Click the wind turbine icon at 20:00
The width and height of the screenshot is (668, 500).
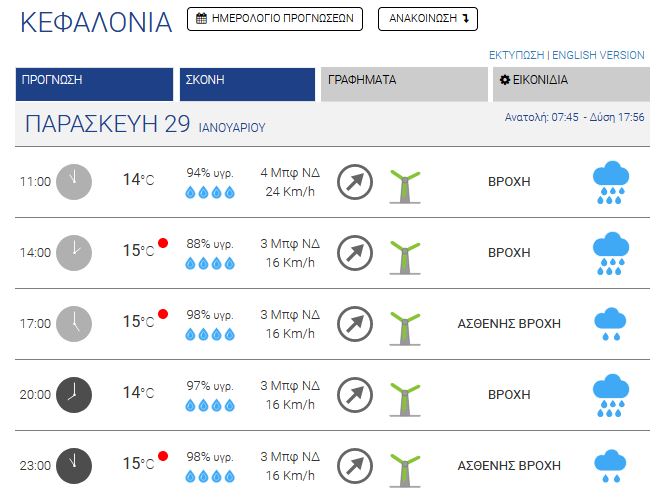tap(405, 399)
